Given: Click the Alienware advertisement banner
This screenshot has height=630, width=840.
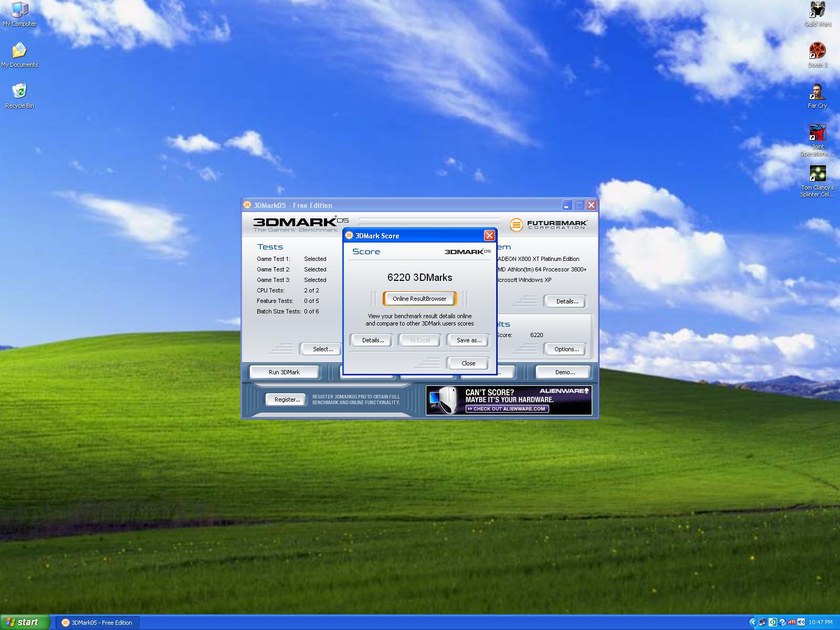Looking at the screenshot, I should (509, 400).
